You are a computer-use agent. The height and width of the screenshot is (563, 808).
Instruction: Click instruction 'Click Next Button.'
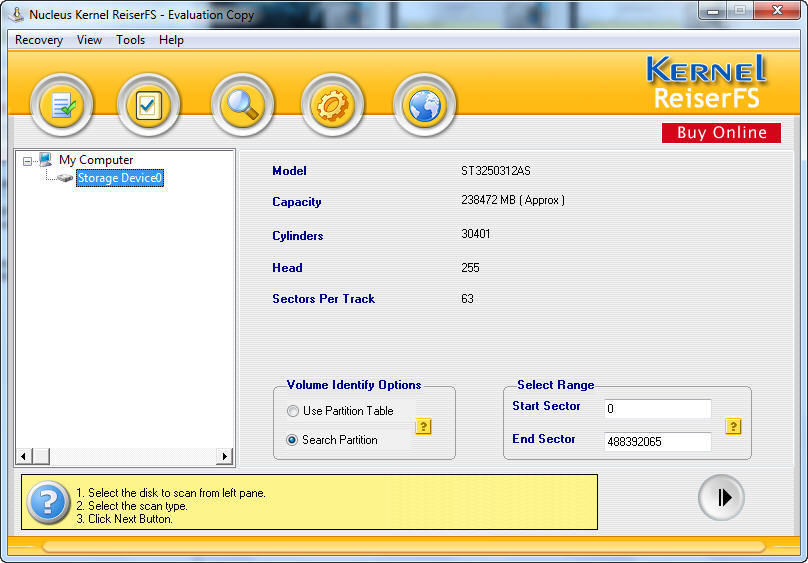coord(124,519)
